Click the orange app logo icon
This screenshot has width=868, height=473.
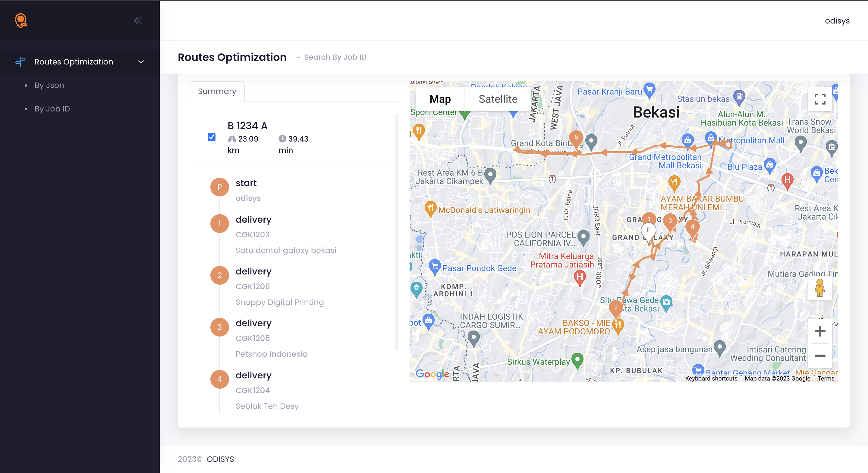point(21,20)
